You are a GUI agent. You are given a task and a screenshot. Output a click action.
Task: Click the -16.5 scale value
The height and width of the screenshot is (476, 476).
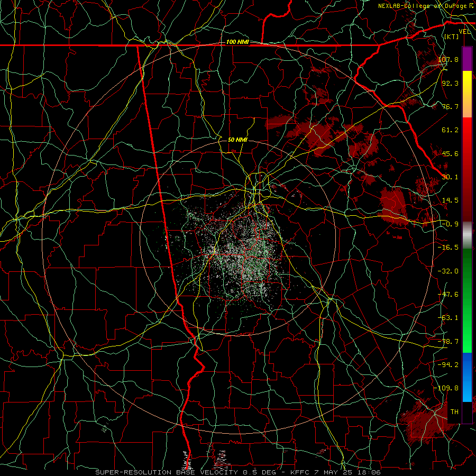coord(448,248)
